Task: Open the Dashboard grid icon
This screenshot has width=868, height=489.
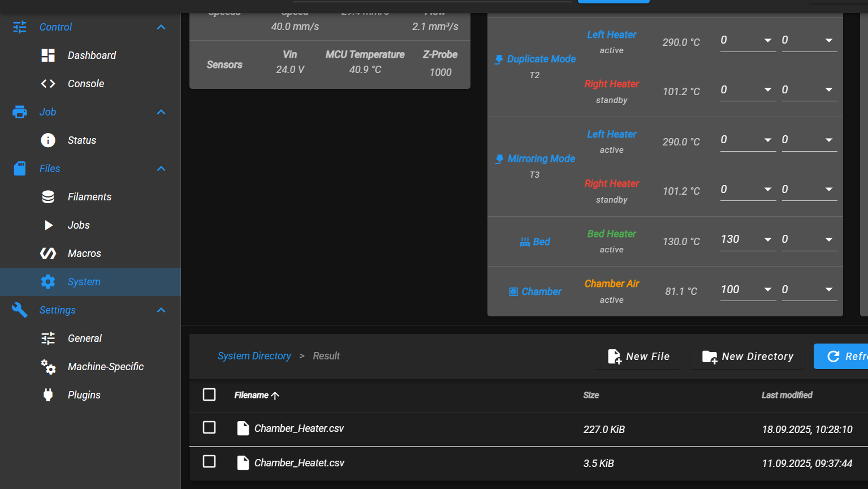Action: (48, 55)
